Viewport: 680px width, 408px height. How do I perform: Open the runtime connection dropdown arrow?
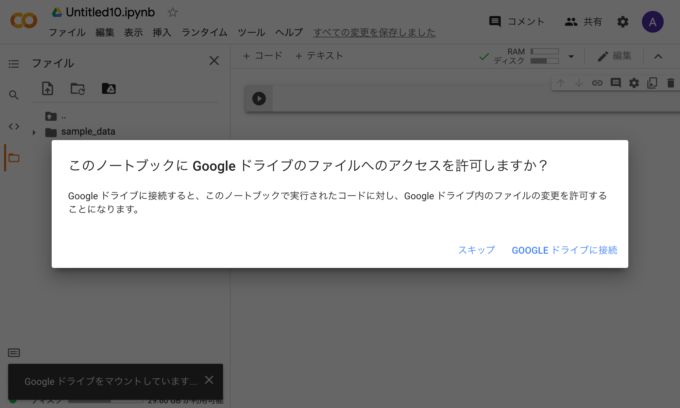pos(571,56)
